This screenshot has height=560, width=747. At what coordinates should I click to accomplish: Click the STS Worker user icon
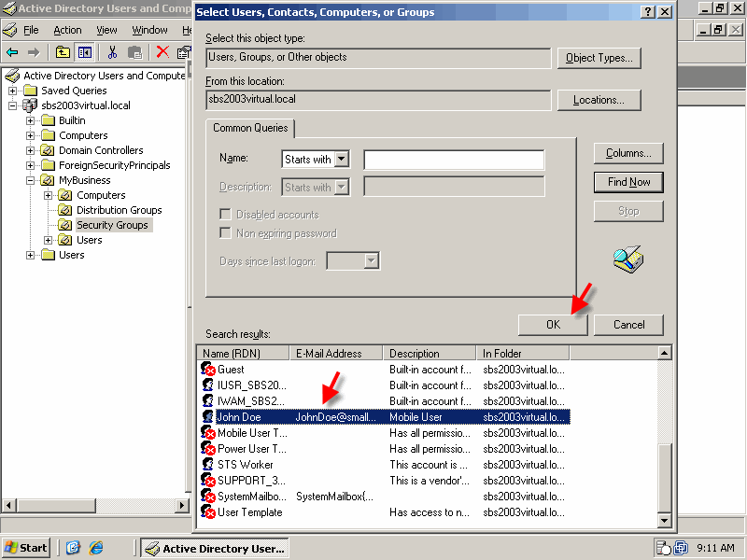pos(208,464)
